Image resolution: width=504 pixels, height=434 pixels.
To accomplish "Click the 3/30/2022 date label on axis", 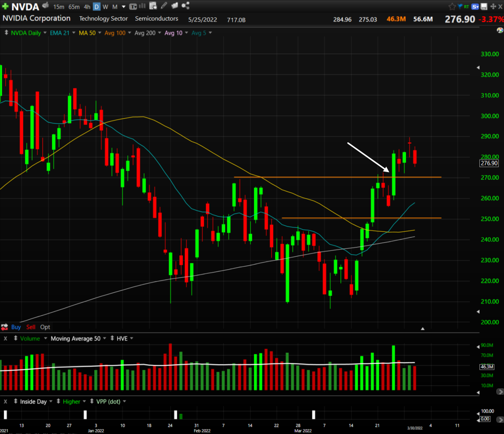I will point(415,428).
